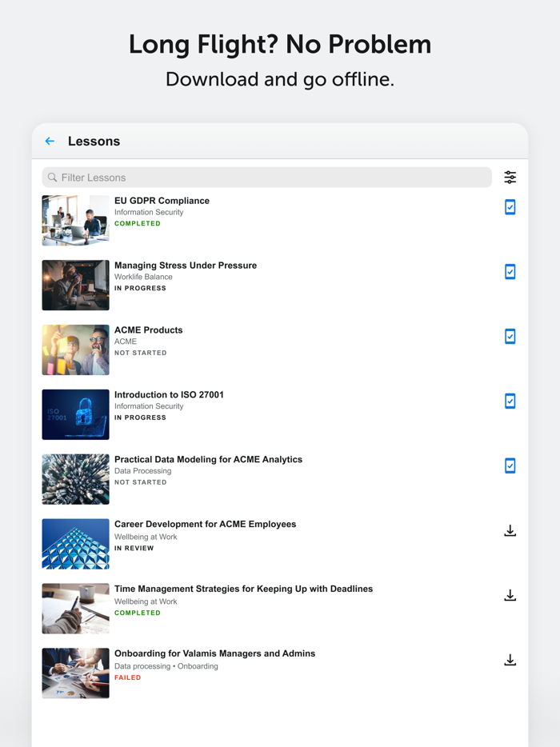
Task: Open Time Management Strategies thumbnail
Action: 75,609
